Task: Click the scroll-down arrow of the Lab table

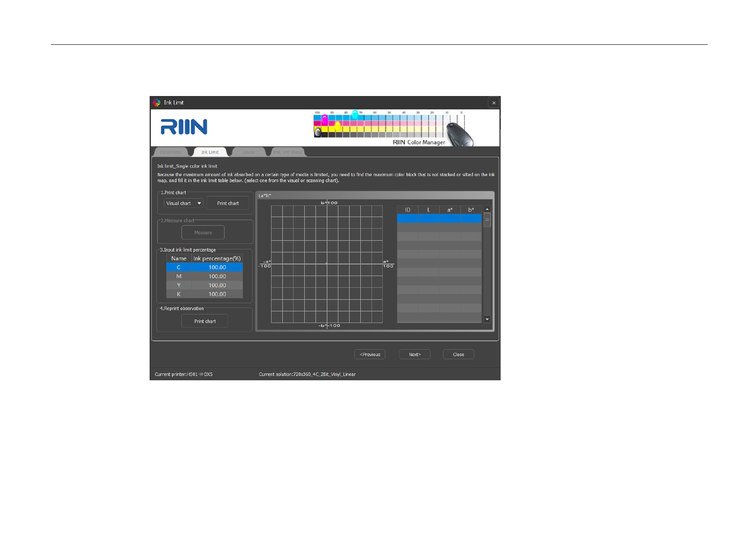Action: [487, 319]
